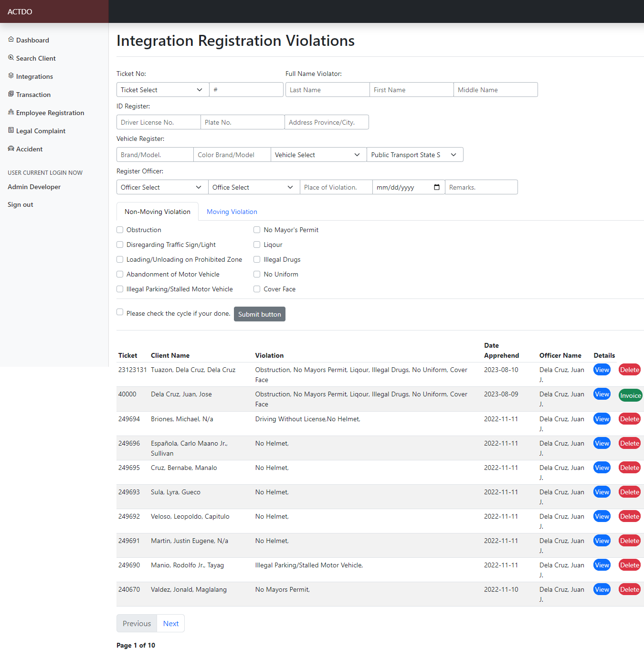644x650 pixels.
Task: Click the Last Name input field
Action: (x=327, y=90)
